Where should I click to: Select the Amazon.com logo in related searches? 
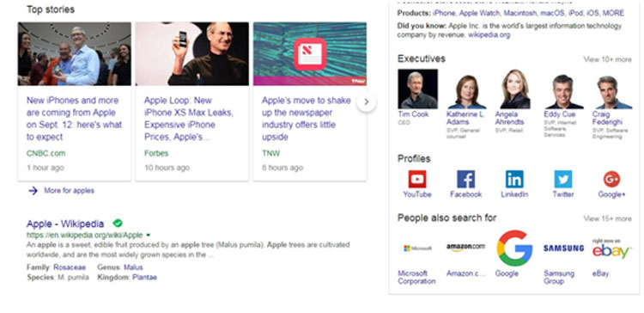click(465, 247)
